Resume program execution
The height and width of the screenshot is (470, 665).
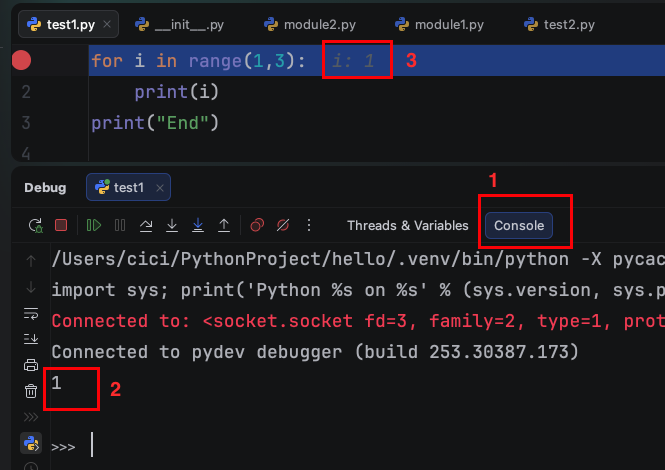tap(94, 225)
